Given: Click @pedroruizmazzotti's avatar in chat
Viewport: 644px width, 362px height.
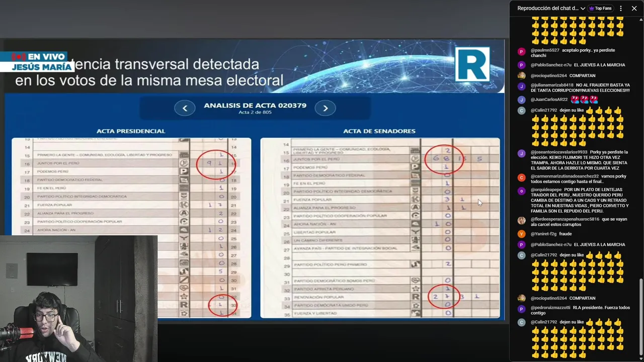Looking at the screenshot, I should [x=522, y=309].
